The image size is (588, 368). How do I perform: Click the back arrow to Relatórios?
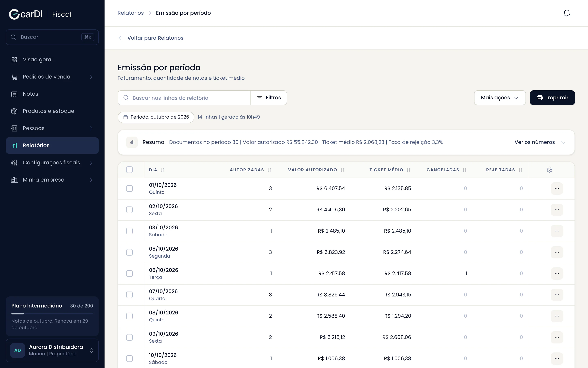[121, 38]
